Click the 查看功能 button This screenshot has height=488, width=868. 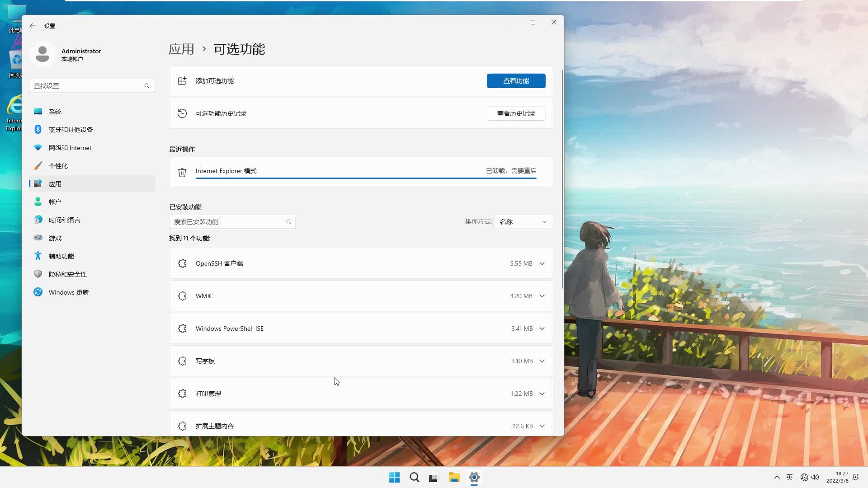click(516, 81)
